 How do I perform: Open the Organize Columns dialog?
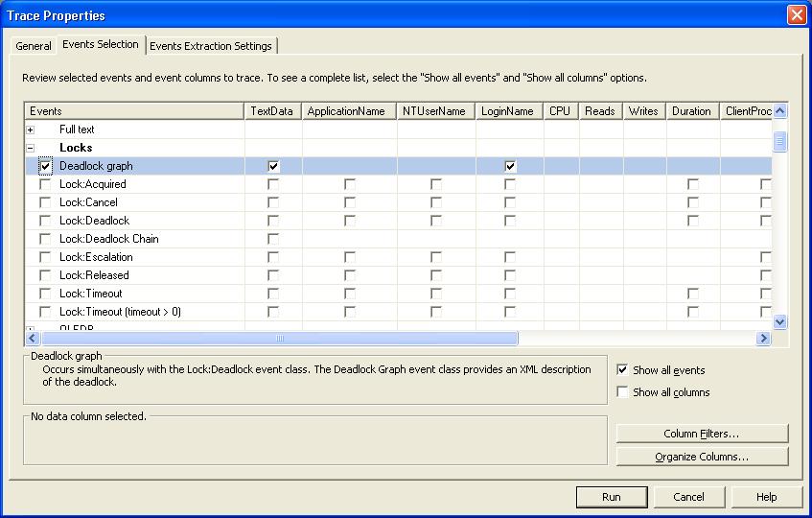tap(702, 457)
